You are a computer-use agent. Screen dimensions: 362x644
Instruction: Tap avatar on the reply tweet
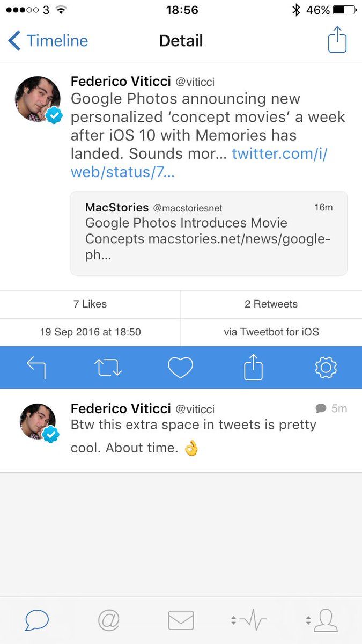point(38,422)
